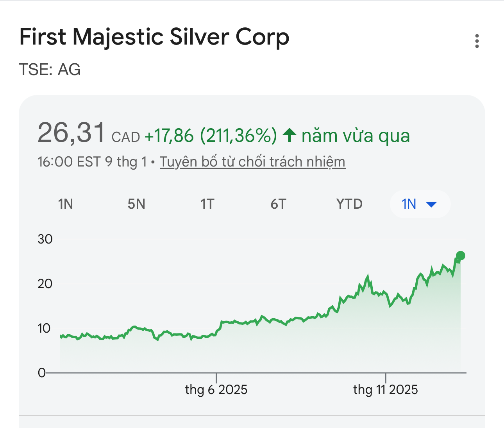Select the YTD range tab
This screenshot has width=504, height=428.
349,204
